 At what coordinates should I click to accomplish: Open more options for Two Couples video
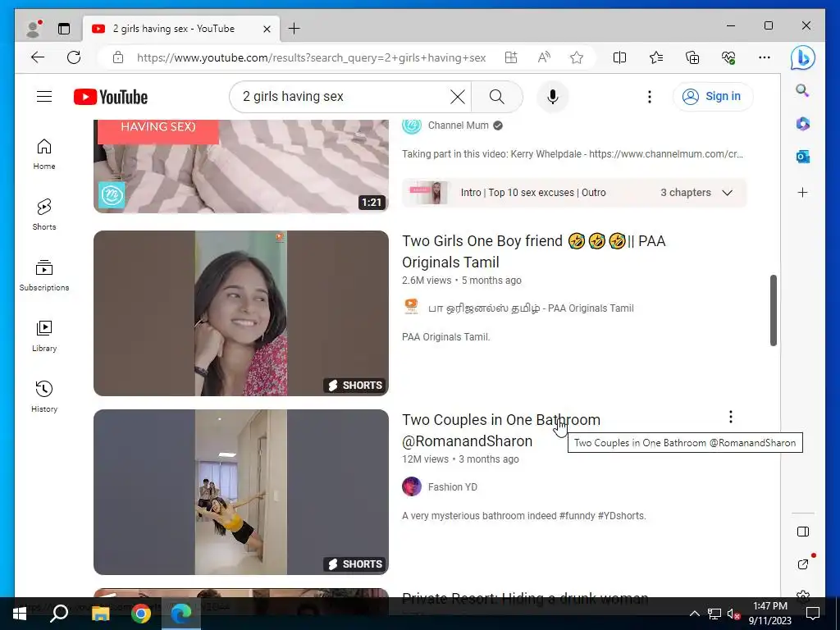(x=731, y=417)
